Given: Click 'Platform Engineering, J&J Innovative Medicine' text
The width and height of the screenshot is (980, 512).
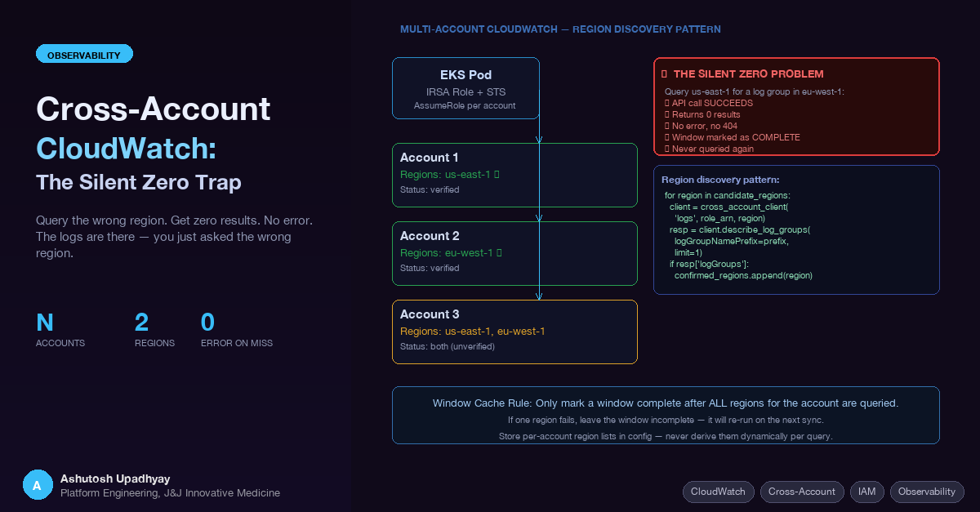Looking at the screenshot, I should (x=170, y=493).
